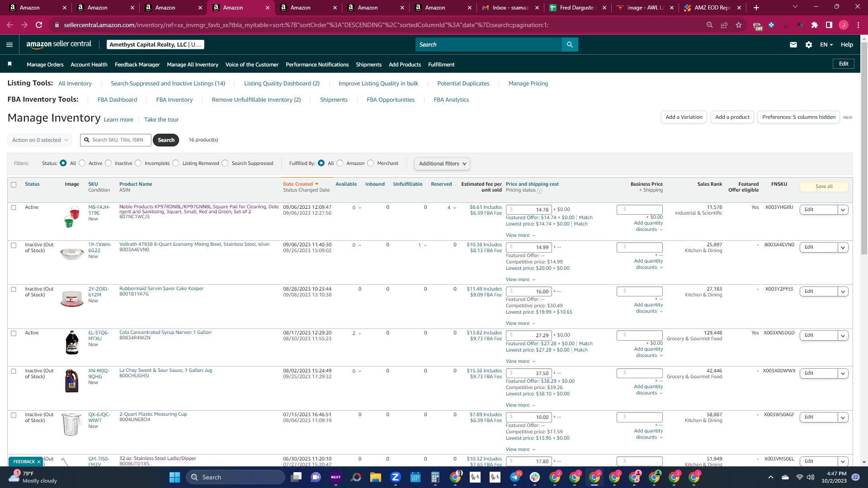
Task: Open Slack from the taskbar
Action: (535, 477)
